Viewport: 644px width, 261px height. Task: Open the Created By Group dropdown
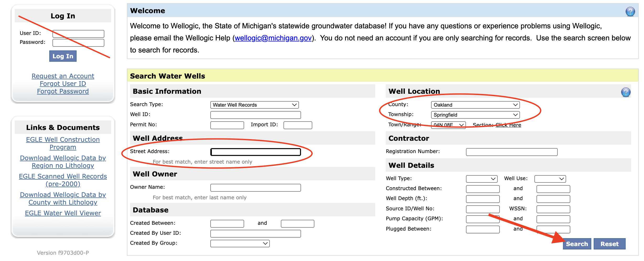(240, 243)
